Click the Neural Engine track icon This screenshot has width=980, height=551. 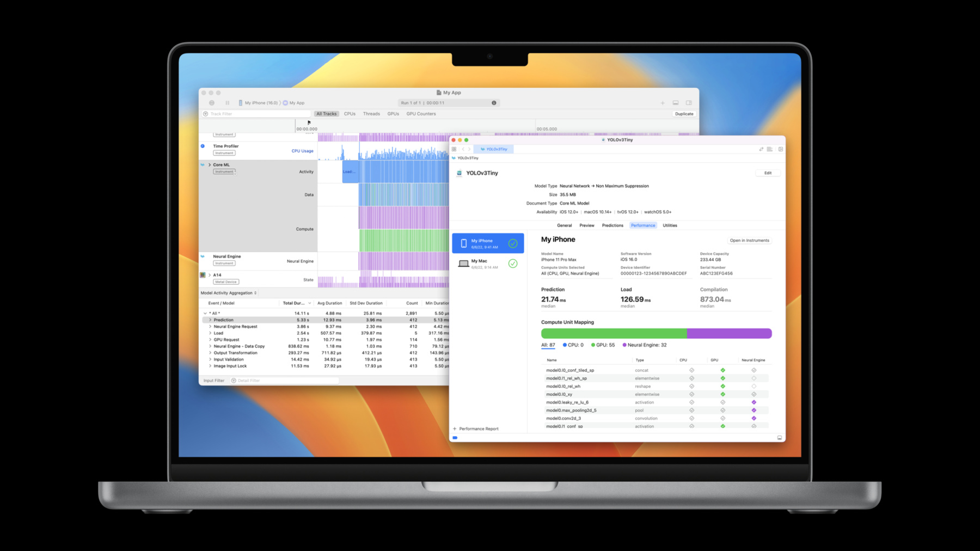coord(203,256)
